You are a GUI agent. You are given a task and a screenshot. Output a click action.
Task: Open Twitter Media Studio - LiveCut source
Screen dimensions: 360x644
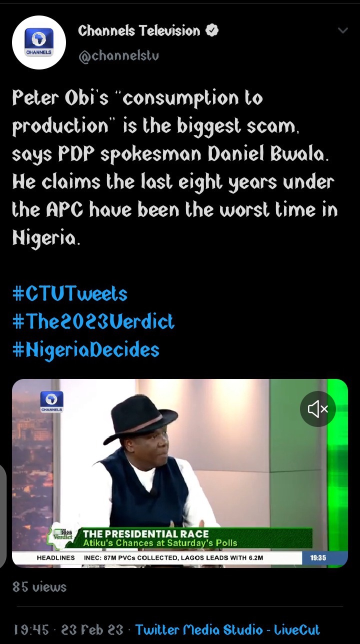[x=227, y=629]
